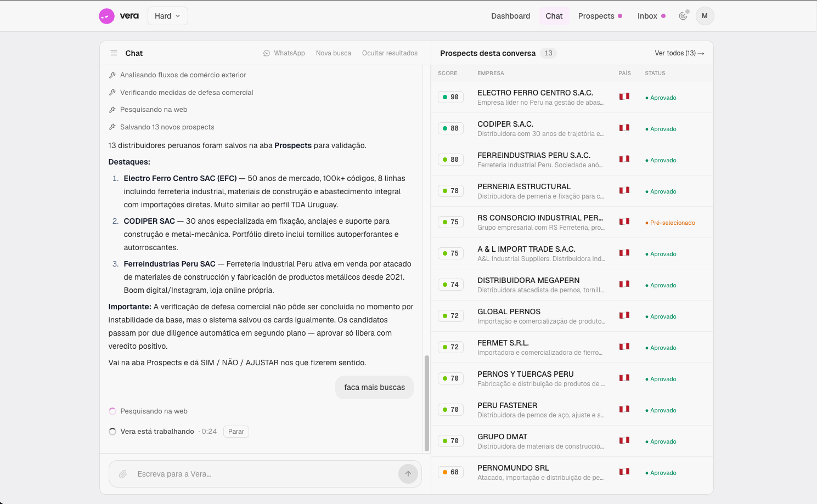Click Pesquisando na web spinner icon
817x504 pixels.
click(112, 411)
